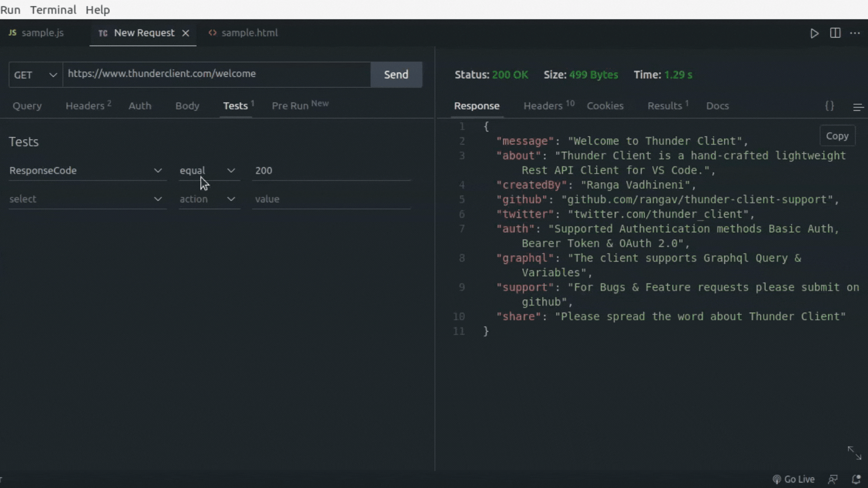
Task: Open the Terminal menu
Action: pyautogui.click(x=53, y=9)
